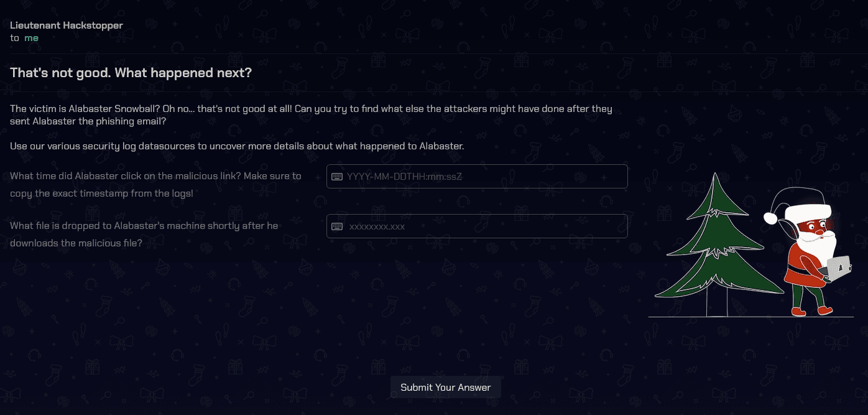Viewport: 868px width, 415px height.
Task: Select the malicious link click time question
Action: pos(156,185)
